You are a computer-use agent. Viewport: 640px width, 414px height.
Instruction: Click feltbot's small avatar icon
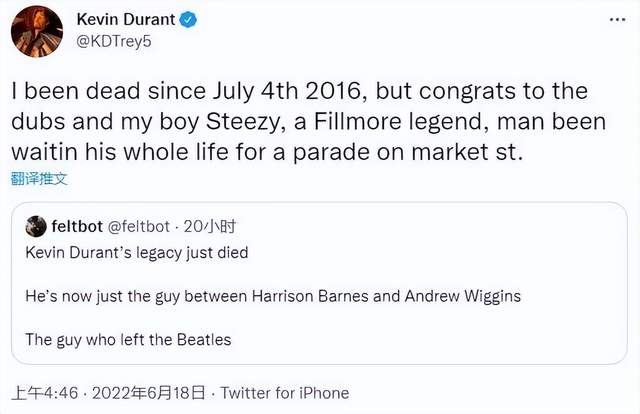point(35,226)
